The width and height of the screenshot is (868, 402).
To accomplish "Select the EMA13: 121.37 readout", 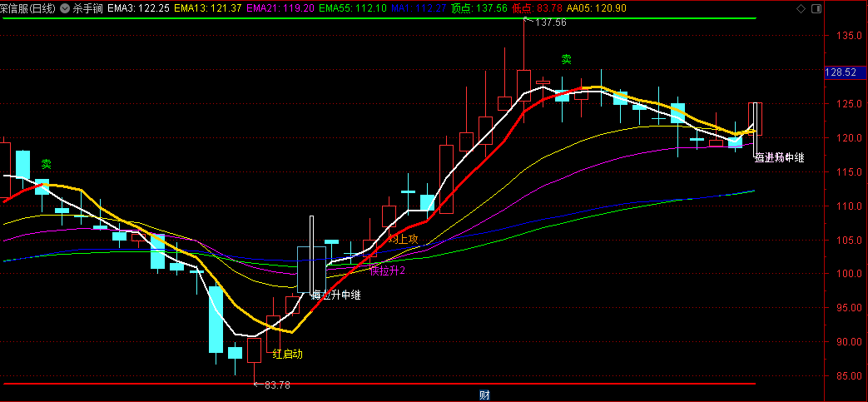I will click(207, 9).
